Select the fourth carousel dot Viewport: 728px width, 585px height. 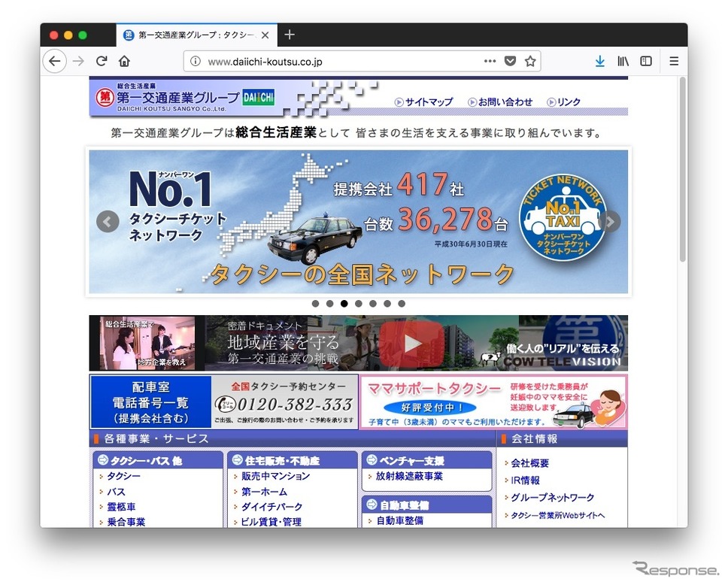(359, 304)
